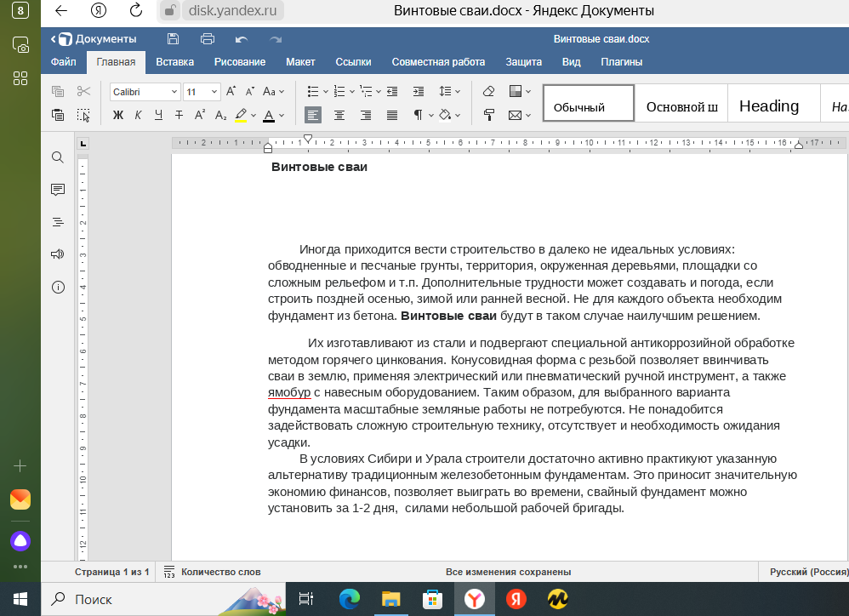Redo the last undone action
Image resolution: width=849 pixels, height=616 pixels.
(x=276, y=39)
